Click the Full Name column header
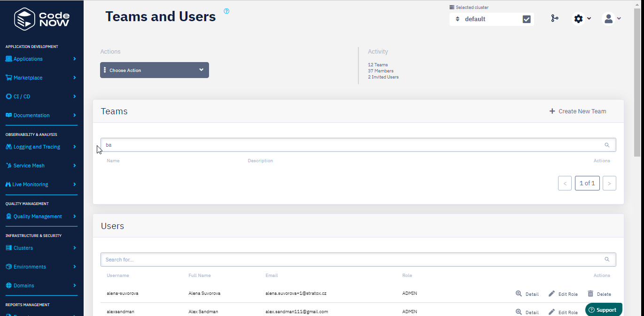644x316 pixels. [x=200, y=276]
